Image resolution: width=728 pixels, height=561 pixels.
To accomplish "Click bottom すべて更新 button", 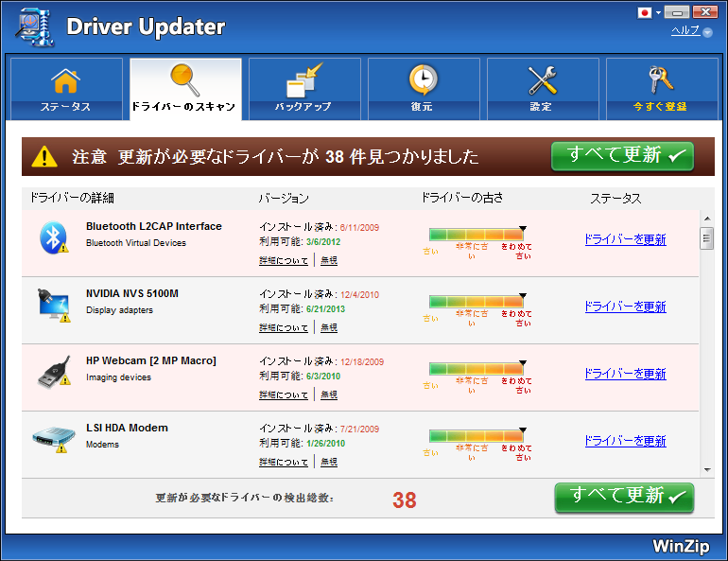I will click(624, 498).
